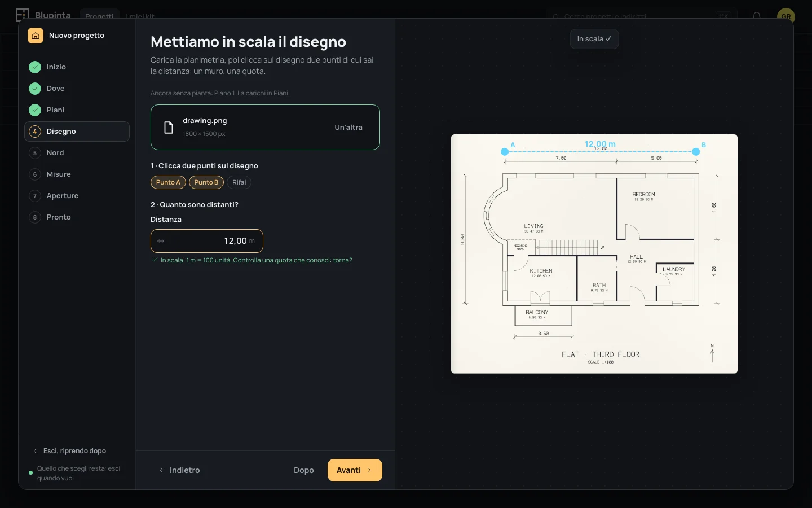Image resolution: width=812 pixels, height=508 pixels.
Task: Click the left chevron next to Esci, riprendo dopo
Action: click(x=35, y=451)
